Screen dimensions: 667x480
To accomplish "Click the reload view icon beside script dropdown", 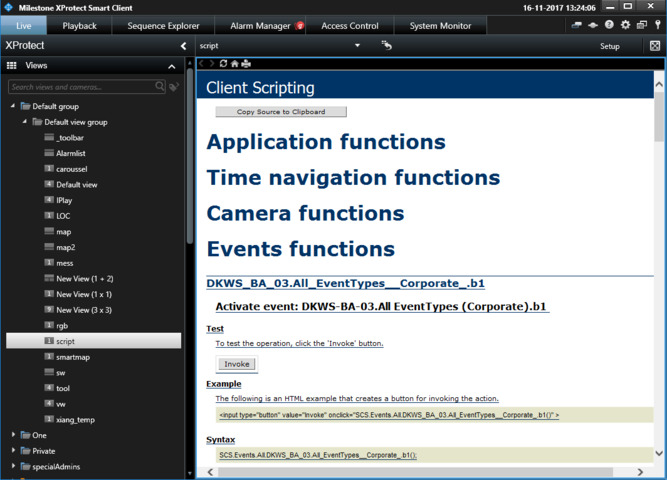I will (386, 46).
